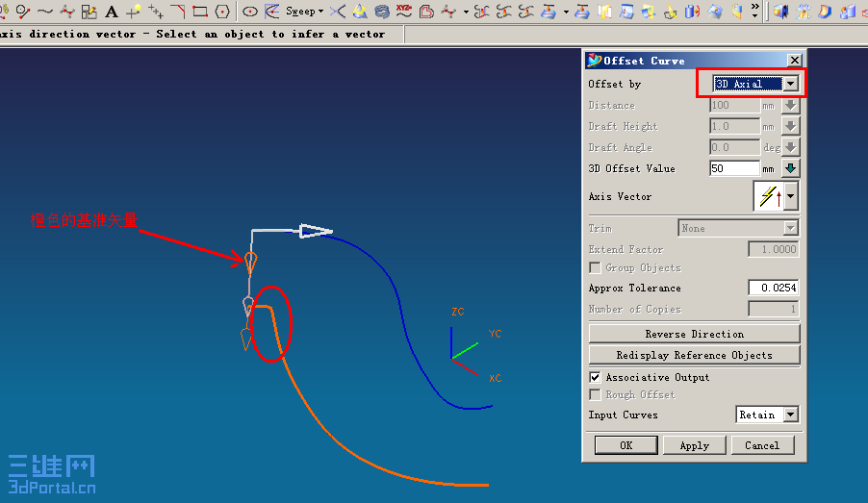The height and width of the screenshot is (503, 868).
Task: Click the Extend Factor value field
Action: (x=774, y=249)
